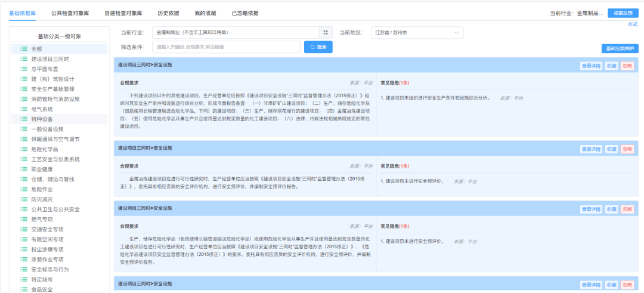
Task: Click list icon beside 电气系统
Action: 24,109
